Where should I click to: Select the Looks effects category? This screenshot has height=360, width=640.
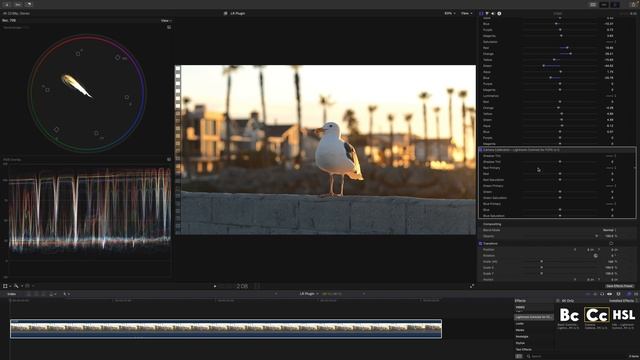point(520,324)
